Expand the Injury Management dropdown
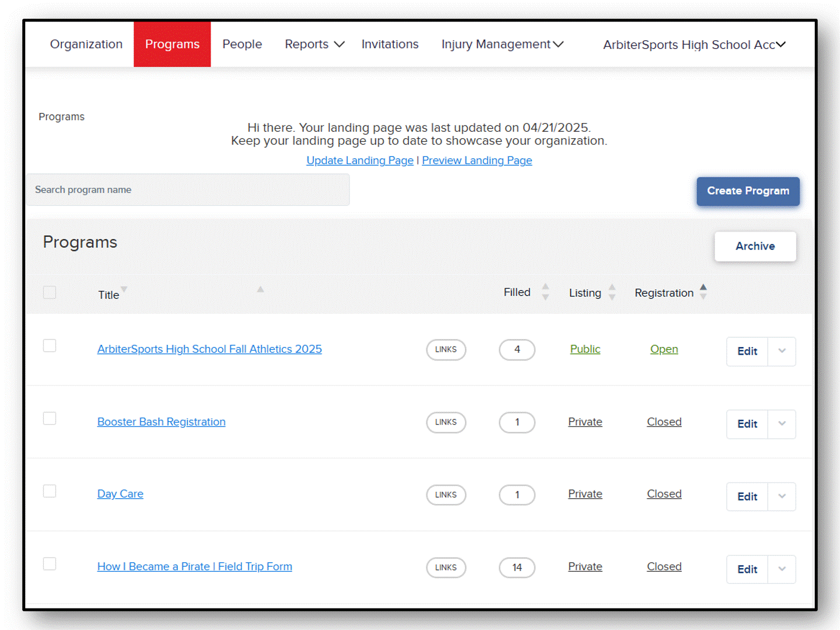Viewport: 840px width, 630px height. (x=502, y=44)
